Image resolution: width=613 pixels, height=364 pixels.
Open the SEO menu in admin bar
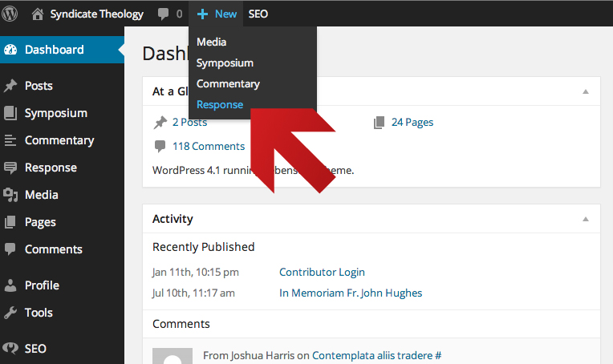(258, 14)
